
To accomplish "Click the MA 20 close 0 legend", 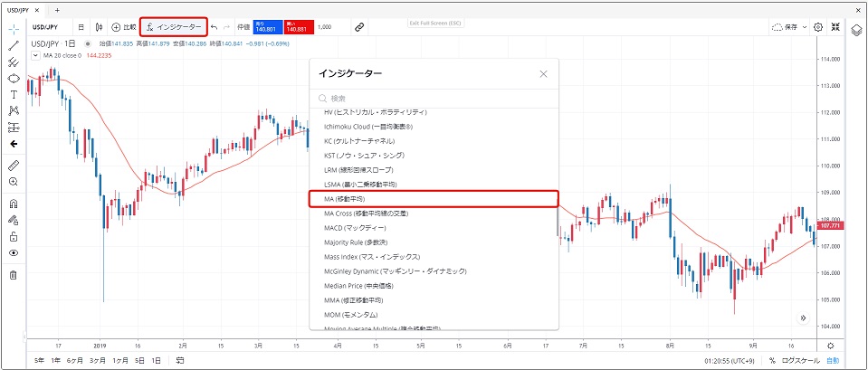I will [x=62, y=55].
